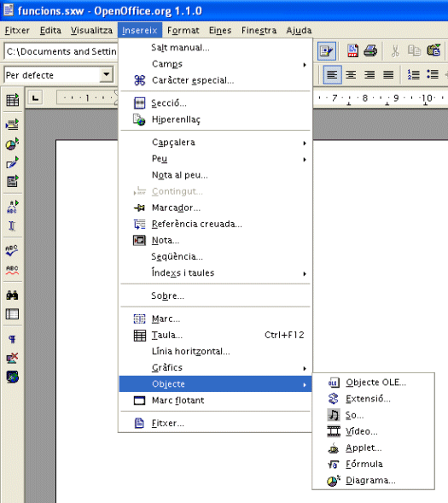Select Marcador menu entry
The height and width of the screenshot is (503, 448).
pyautogui.click(x=215, y=208)
